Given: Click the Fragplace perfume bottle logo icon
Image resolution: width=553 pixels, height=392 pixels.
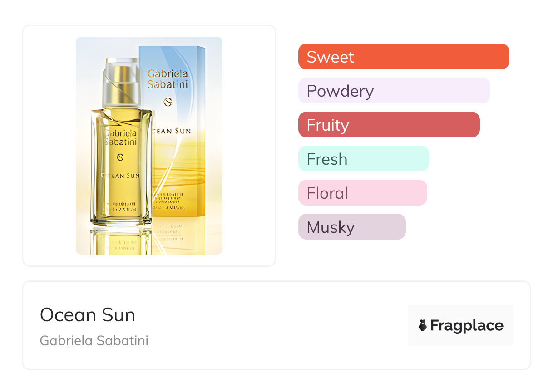Looking at the screenshot, I should point(423,325).
